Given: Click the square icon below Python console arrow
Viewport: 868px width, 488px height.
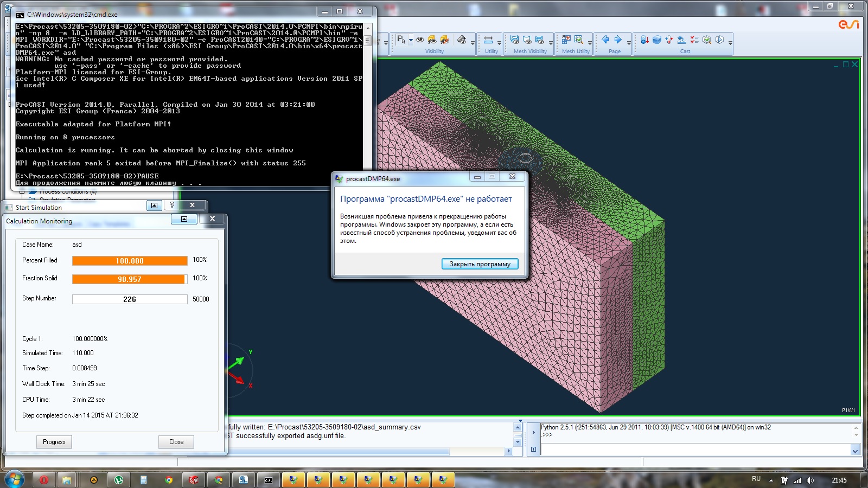Looking at the screenshot, I should [x=533, y=449].
